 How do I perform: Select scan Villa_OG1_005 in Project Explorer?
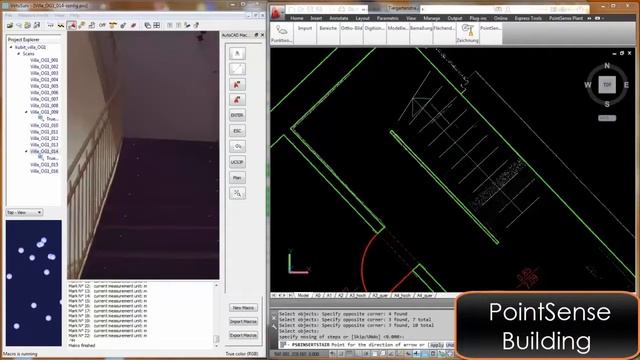pyautogui.click(x=44, y=86)
